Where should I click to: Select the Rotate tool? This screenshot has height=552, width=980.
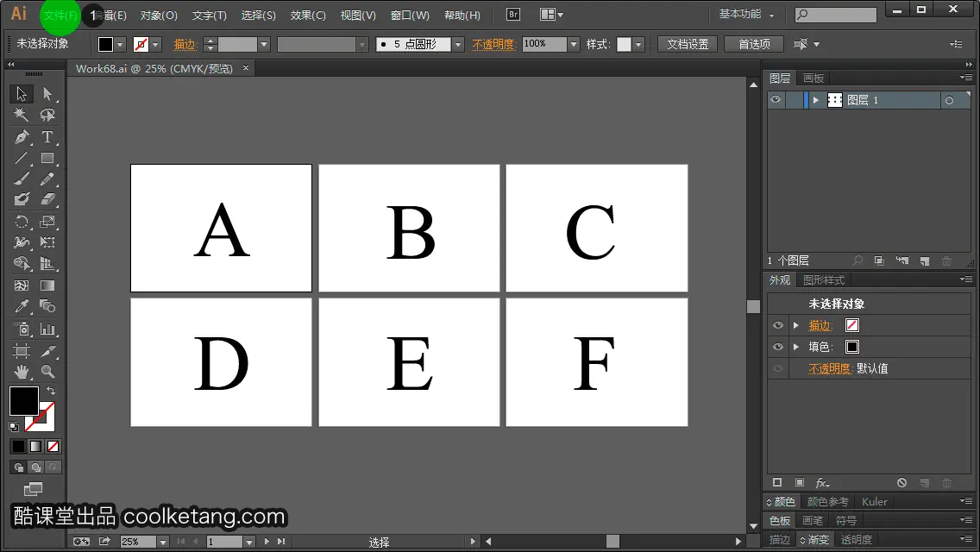tap(22, 222)
